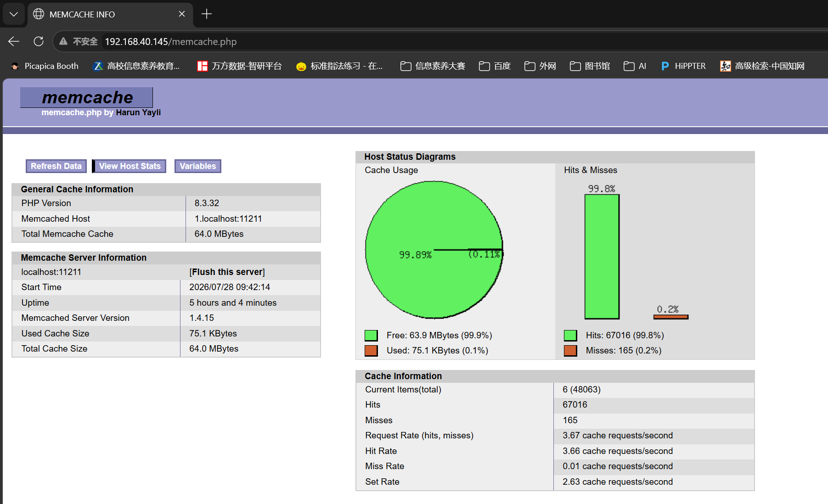Click the View Host Stats button
The width and height of the screenshot is (828, 504).
pos(130,166)
